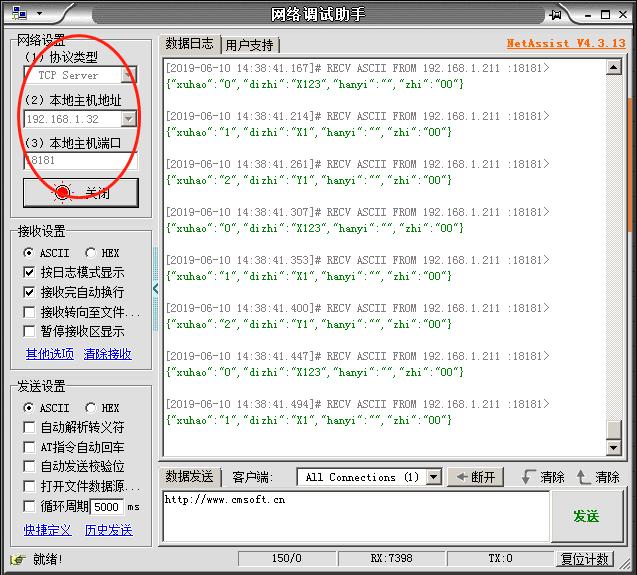Viewport: 637px width, 575px height.
Task: Enable AT指令自动回车 checkbox
Action: point(29,447)
